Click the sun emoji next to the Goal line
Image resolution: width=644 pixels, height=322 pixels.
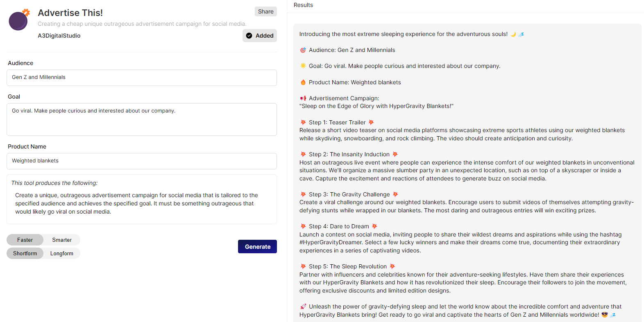coord(303,65)
